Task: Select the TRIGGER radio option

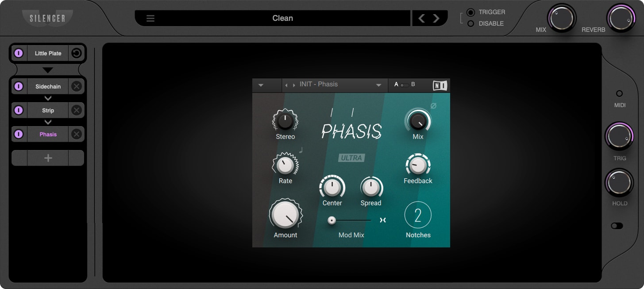Action: click(470, 12)
